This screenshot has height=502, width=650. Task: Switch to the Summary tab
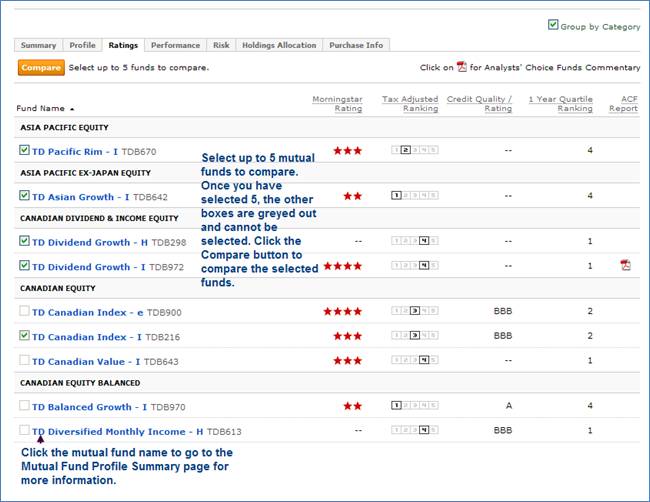point(38,45)
